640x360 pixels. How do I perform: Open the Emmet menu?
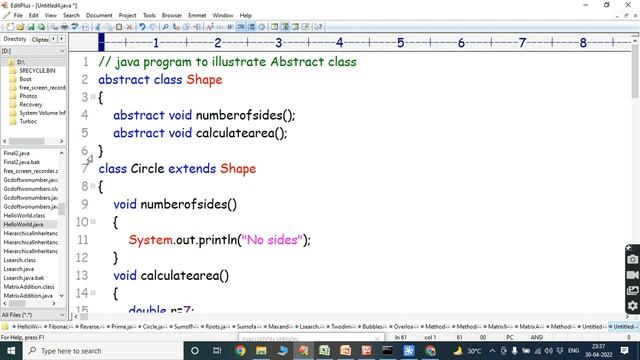[197, 15]
